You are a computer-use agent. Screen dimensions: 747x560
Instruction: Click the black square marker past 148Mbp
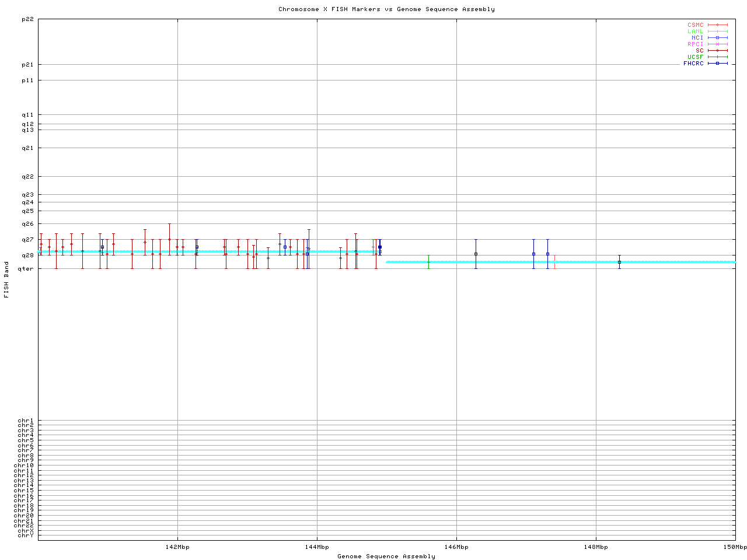click(619, 262)
